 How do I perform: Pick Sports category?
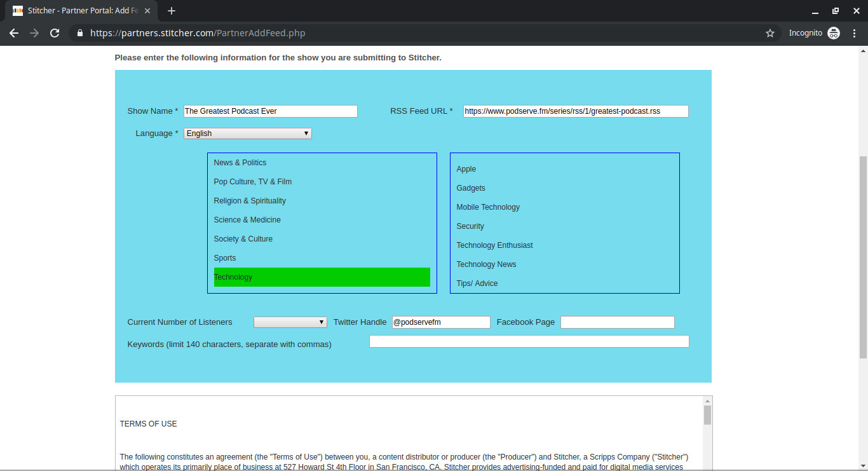pyautogui.click(x=322, y=258)
